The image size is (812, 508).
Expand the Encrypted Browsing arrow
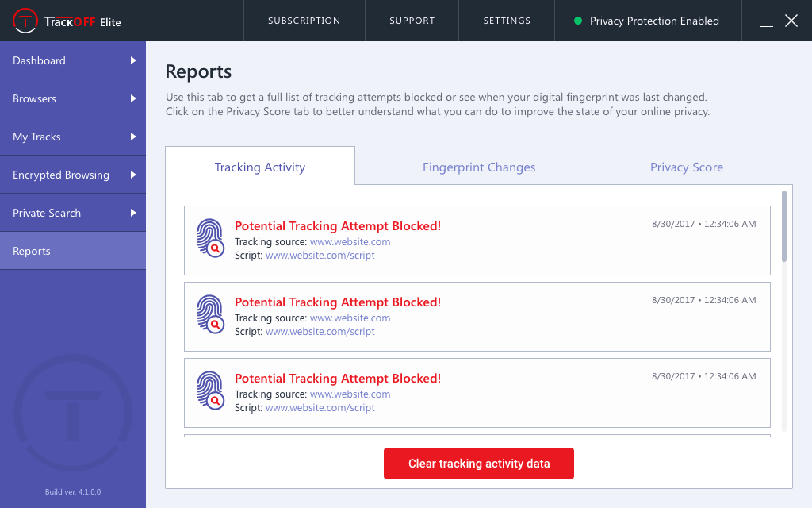133,175
